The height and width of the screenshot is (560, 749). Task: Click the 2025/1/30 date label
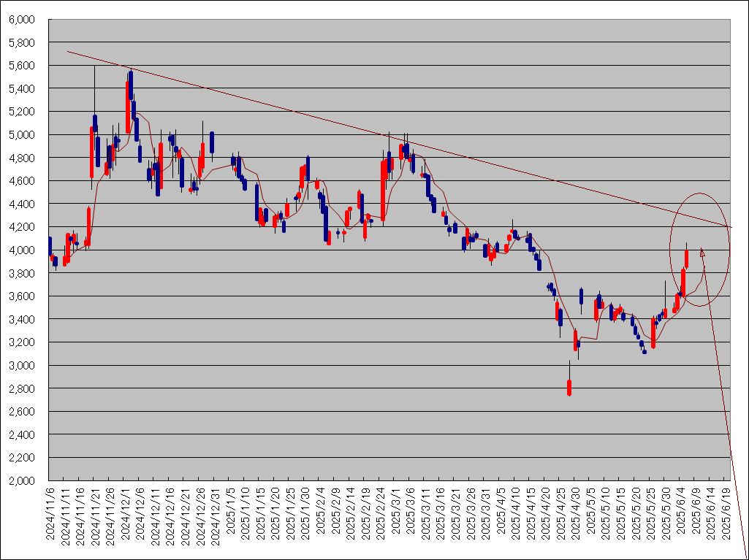pyautogui.click(x=304, y=513)
